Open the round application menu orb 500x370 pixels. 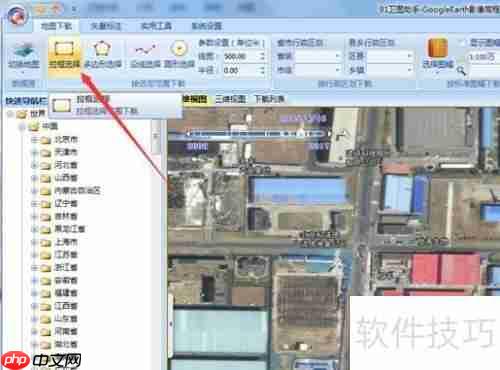(x=17, y=15)
